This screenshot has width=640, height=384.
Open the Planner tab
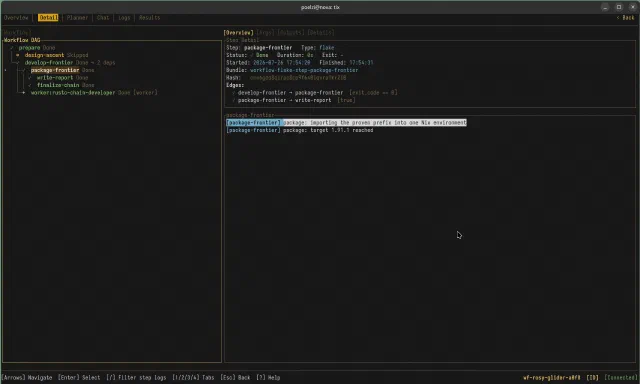coord(77,18)
